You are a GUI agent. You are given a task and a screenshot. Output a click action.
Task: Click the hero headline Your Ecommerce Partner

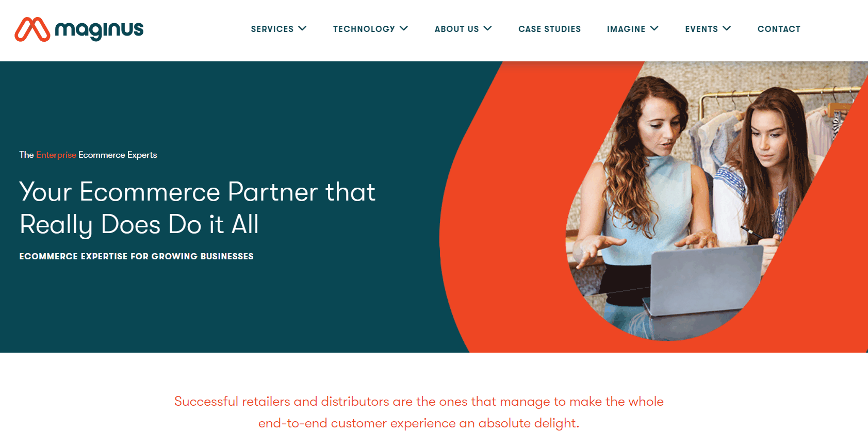click(x=198, y=208)
